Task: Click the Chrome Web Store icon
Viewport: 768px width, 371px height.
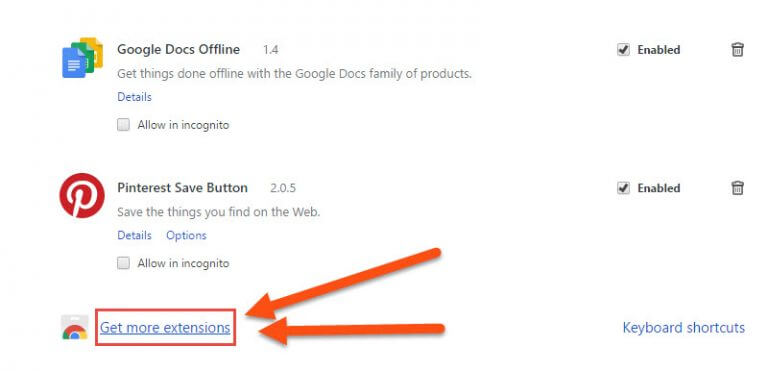Action: tap(74, 328)
